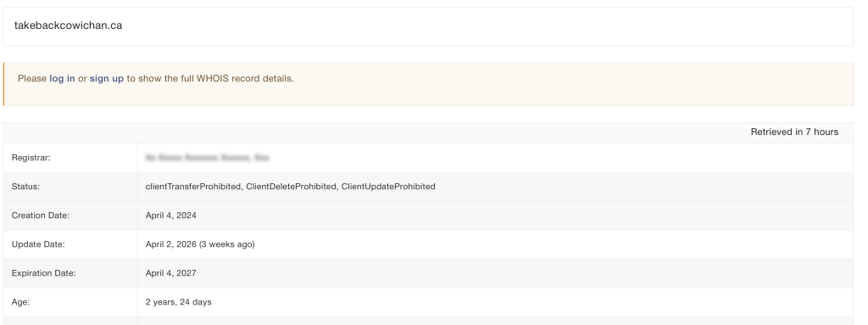Click the 'Status:' label

tap(25, 187)
